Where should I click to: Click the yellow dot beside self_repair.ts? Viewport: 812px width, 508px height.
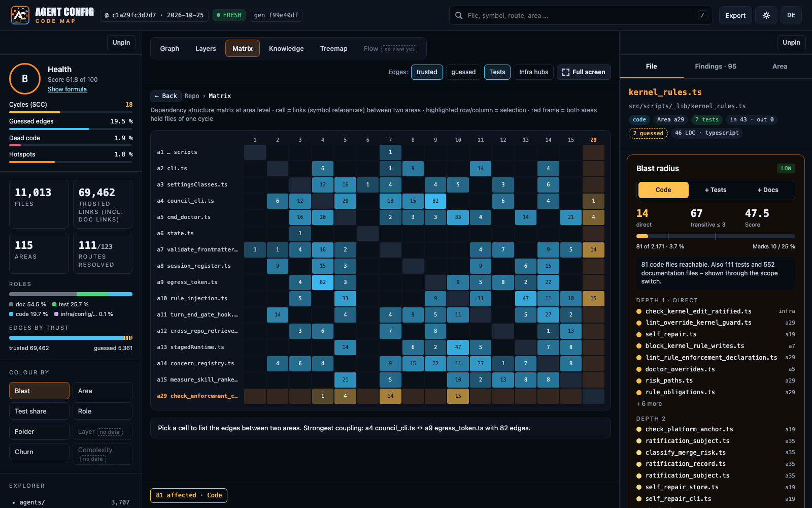pos(639,334)
